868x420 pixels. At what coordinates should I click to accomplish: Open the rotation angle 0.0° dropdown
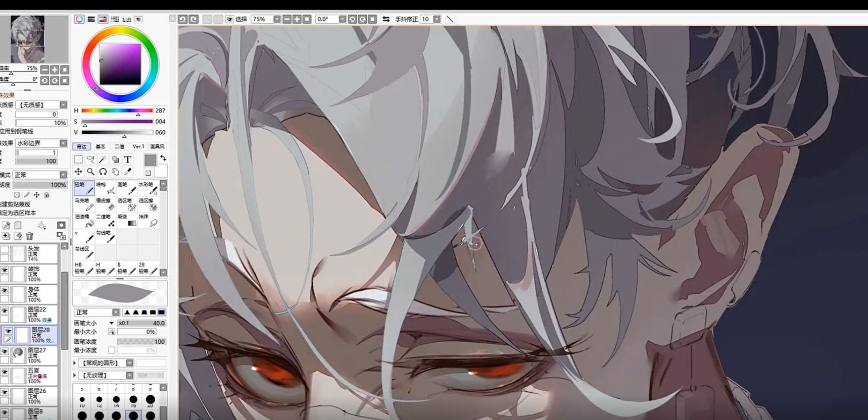(342, 19)
